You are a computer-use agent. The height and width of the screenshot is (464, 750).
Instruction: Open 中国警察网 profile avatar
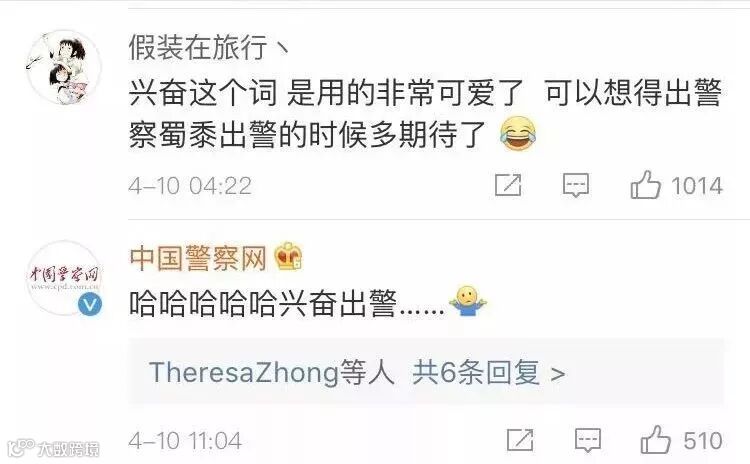[x=64, y=277]
